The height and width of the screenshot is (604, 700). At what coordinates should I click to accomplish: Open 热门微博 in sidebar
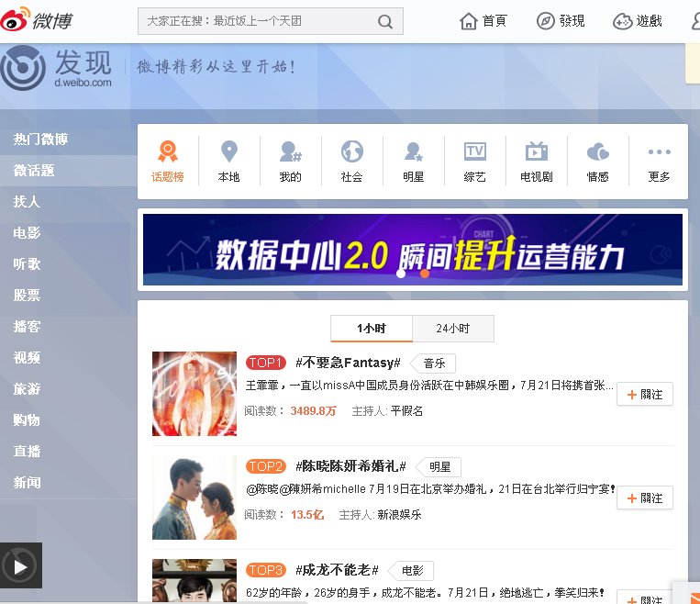point(40,140)
